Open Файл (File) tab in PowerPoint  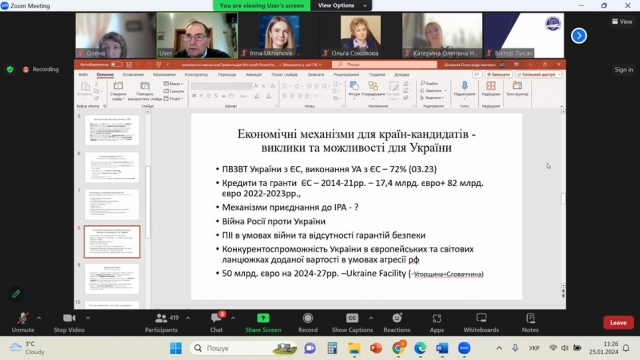(x=83, y=75)
